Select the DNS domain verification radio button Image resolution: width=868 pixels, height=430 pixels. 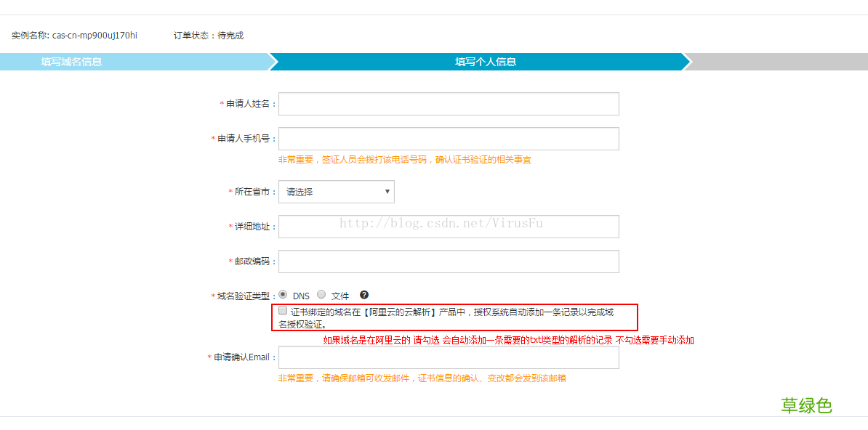coord(283,295)
